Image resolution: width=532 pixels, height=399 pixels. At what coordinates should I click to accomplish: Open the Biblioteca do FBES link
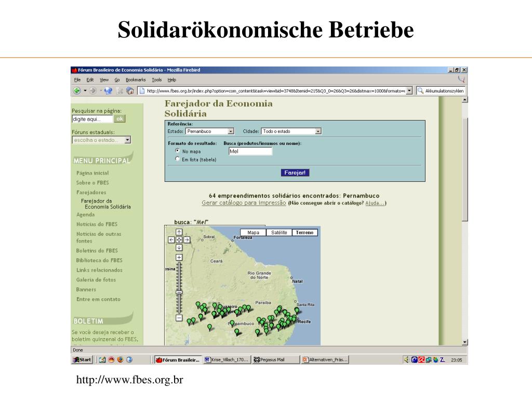pos(99,260)
